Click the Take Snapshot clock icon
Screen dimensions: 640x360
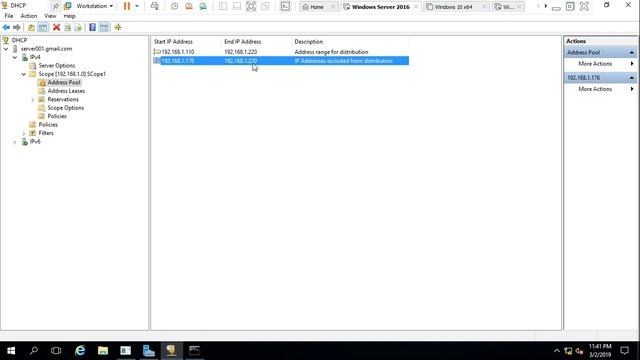click(x=174, y=6)
